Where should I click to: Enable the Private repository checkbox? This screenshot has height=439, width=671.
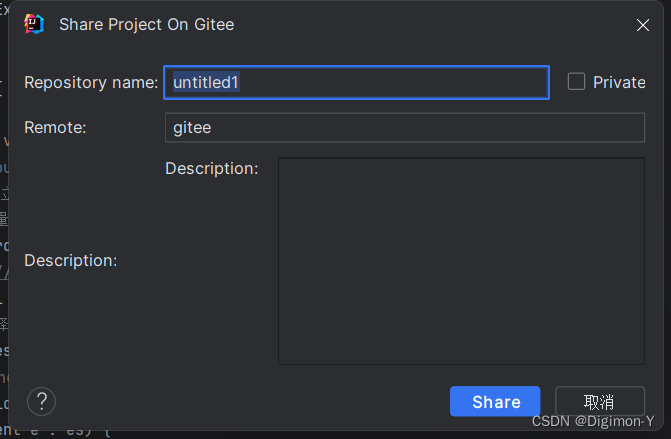click(576, 82)
